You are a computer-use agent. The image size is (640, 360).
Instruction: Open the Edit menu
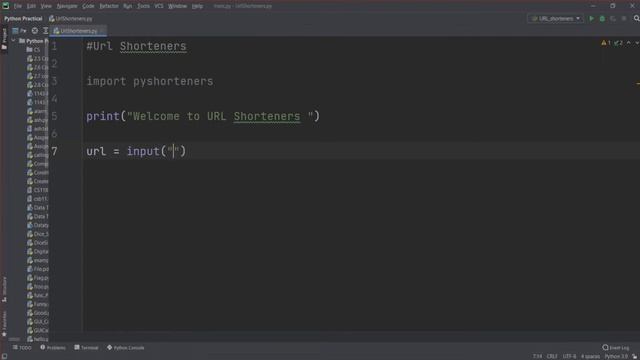click(31, 6)
